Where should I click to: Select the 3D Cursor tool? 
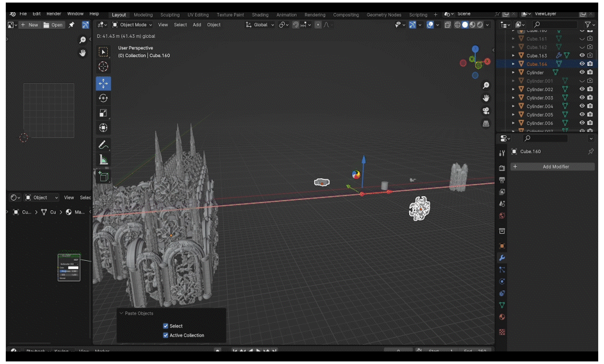tap(103, 67)
